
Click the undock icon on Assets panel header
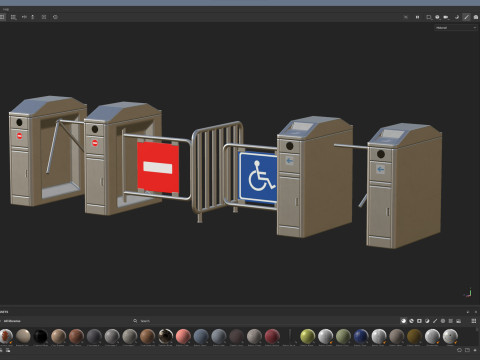(468, 312)
